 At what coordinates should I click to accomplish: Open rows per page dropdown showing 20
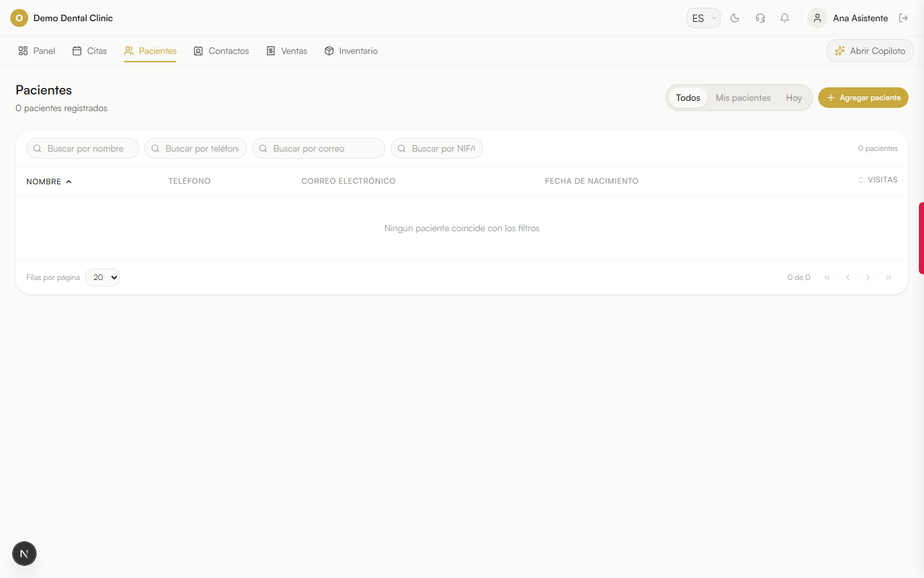(103, 277)
